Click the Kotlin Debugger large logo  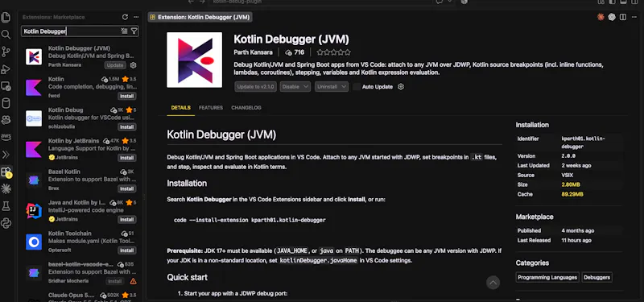click(x=194, y=60)
